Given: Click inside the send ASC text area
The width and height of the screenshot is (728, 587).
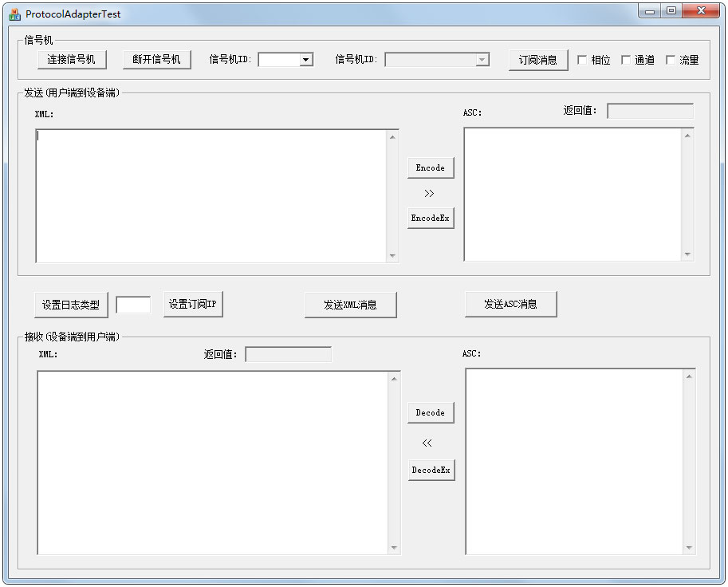Looking at the screenshot, I should point(573,194).
